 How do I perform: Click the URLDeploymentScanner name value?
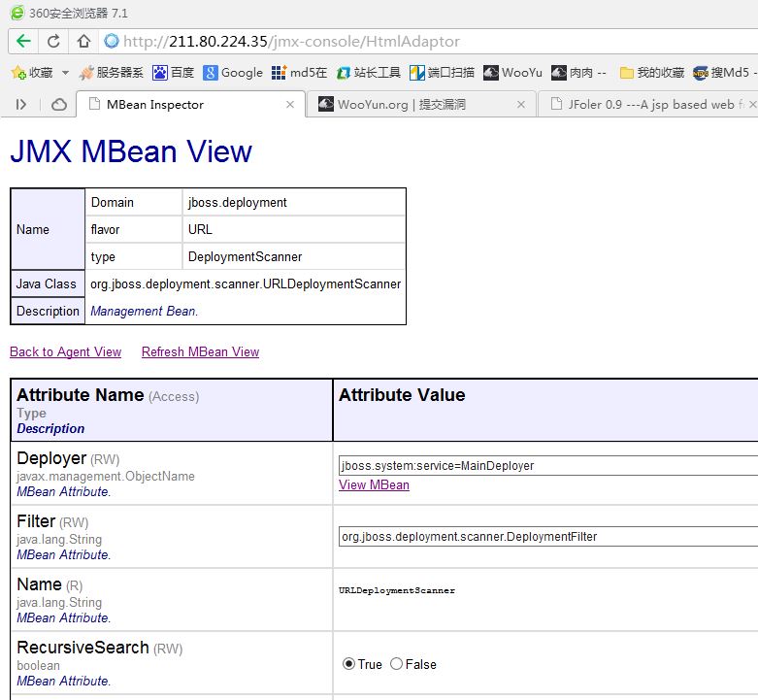(396, 590)
